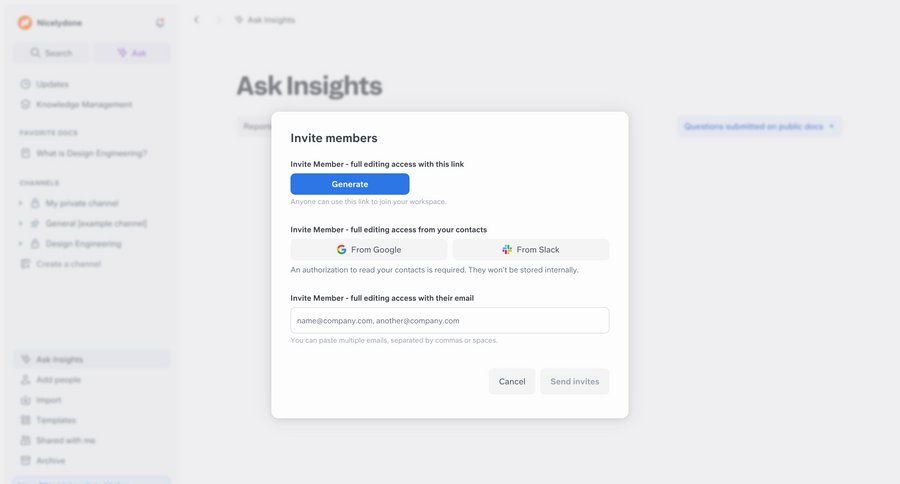Open notifications bell in sidebar header
The image size is (900, 484).
160,22
